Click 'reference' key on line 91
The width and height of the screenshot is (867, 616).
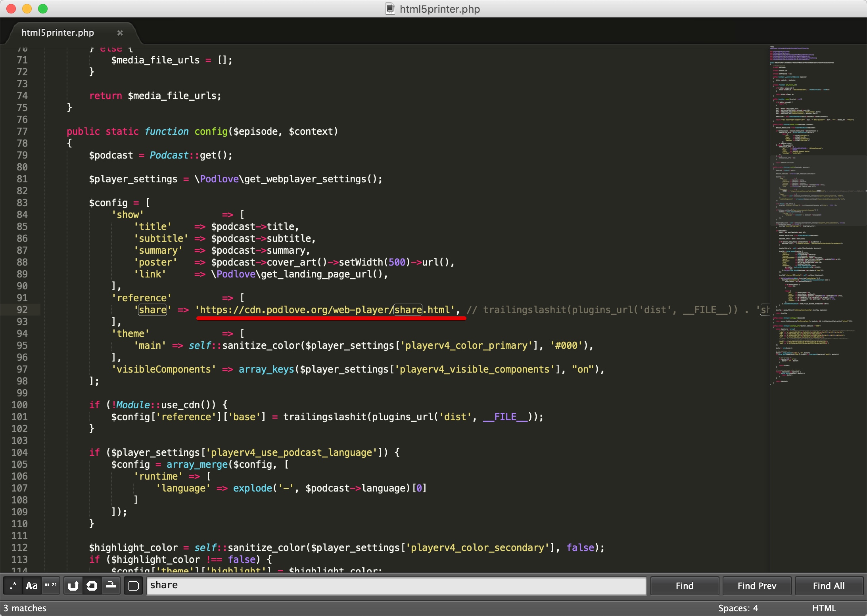tap(142, 298)
